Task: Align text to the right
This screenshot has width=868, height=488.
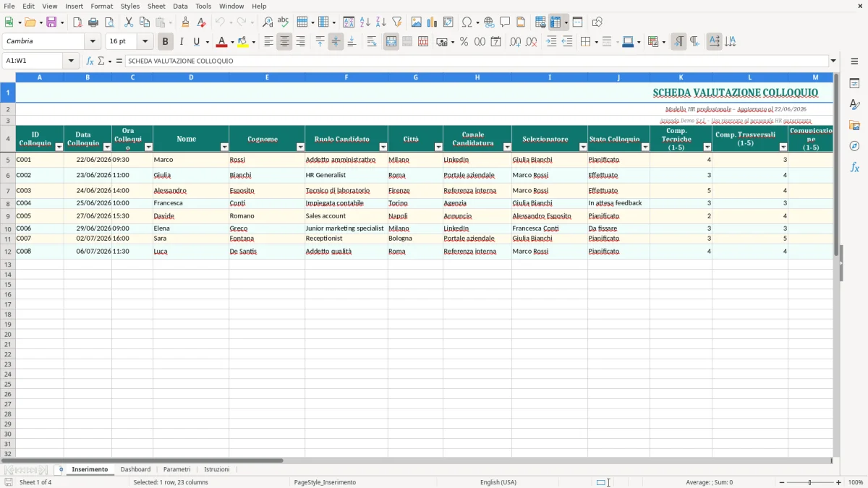Action: coord(301,42)
